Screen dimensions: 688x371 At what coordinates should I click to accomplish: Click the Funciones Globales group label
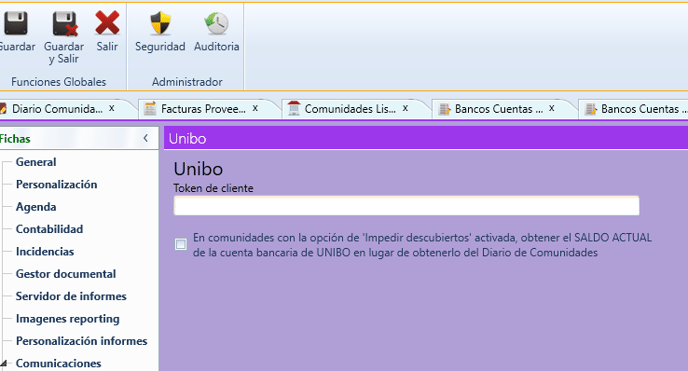59,82
